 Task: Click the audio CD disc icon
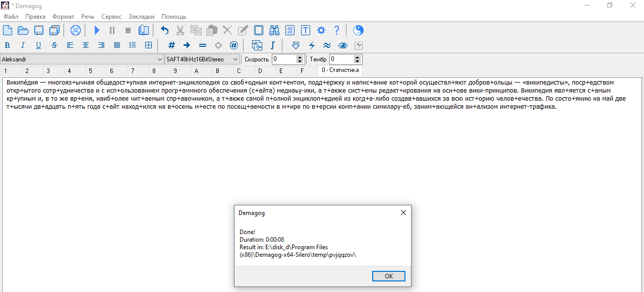(76, 30)
